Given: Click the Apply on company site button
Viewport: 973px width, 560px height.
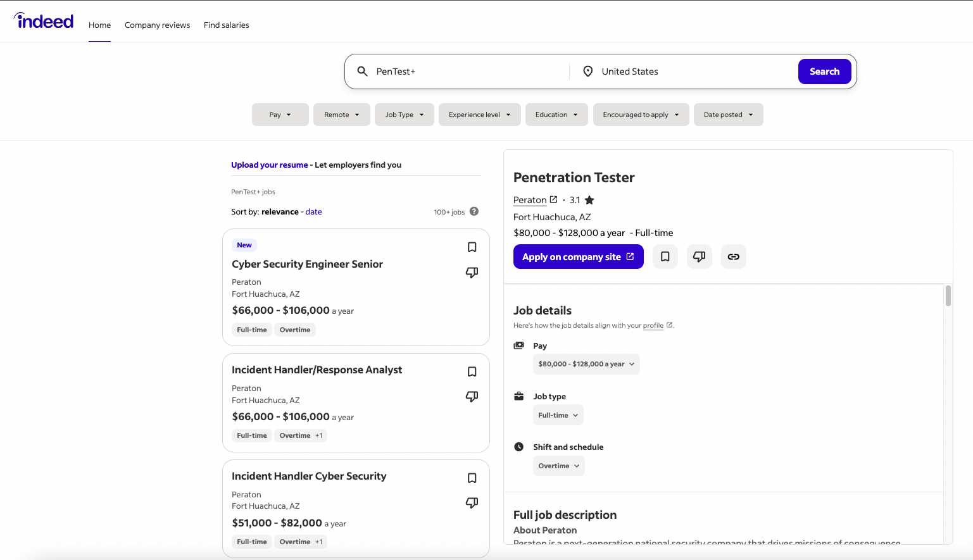Looking at the screenshot, I should pos(578,256).
